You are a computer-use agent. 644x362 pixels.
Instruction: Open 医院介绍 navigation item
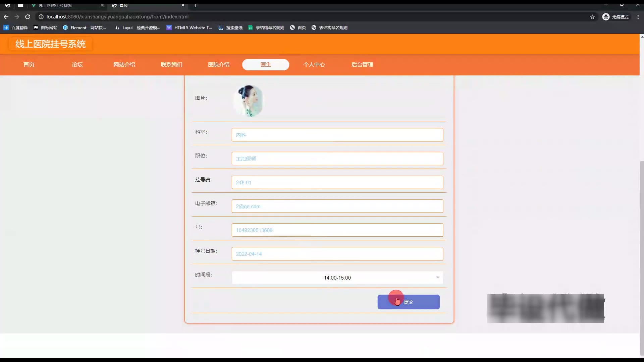click(x=218, y=65)
